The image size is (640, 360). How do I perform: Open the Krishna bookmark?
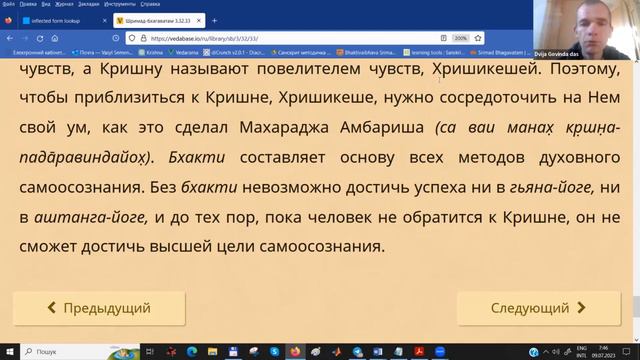pyautogui.click(x=151, y=53)
